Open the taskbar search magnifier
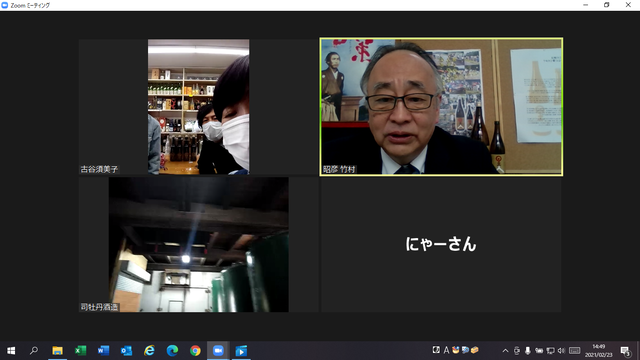 coord(34,351)
